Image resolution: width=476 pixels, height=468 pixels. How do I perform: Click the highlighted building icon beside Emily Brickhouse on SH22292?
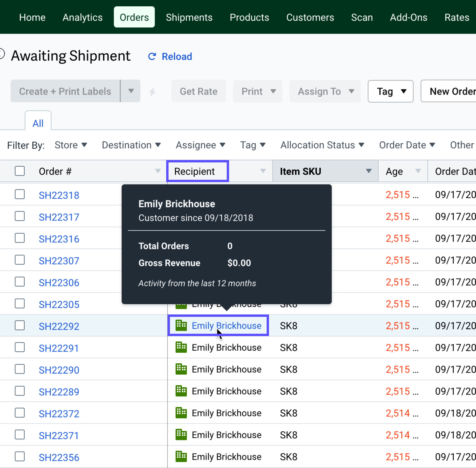click(181, 326)
